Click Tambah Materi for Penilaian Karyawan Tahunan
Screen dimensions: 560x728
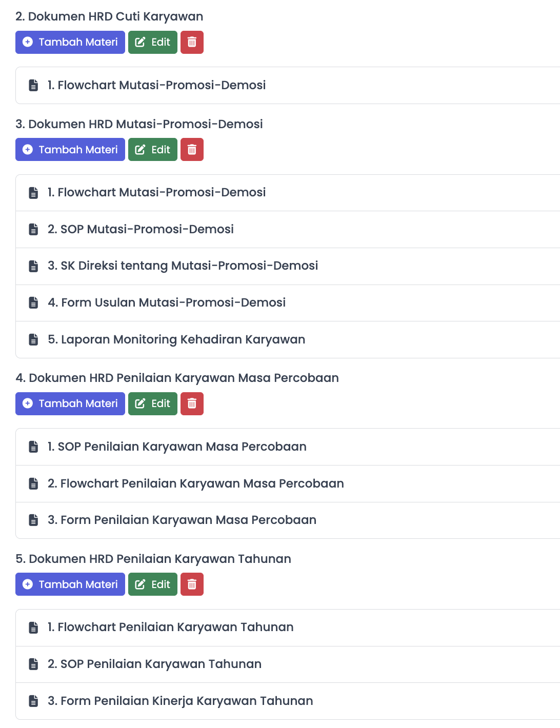(x=70, y=584)
